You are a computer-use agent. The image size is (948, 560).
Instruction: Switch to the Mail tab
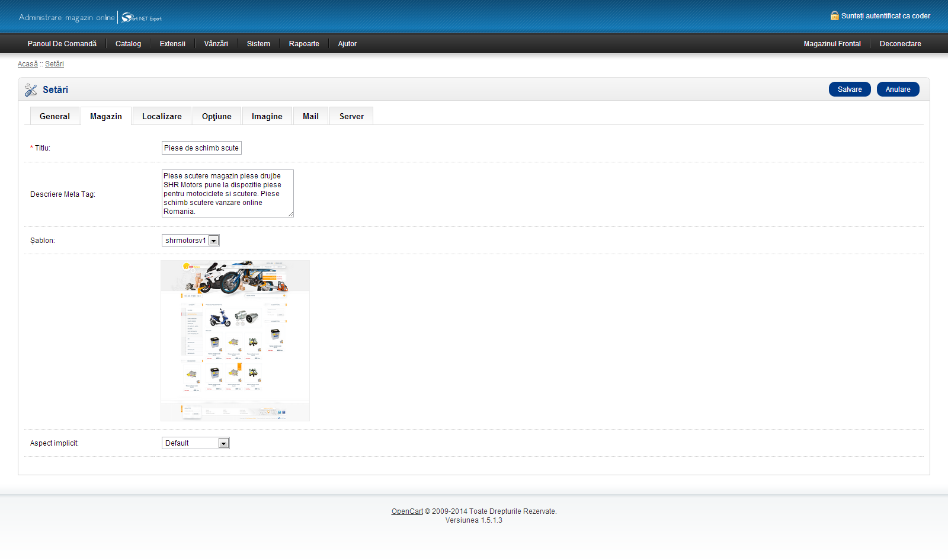(310, 117)
